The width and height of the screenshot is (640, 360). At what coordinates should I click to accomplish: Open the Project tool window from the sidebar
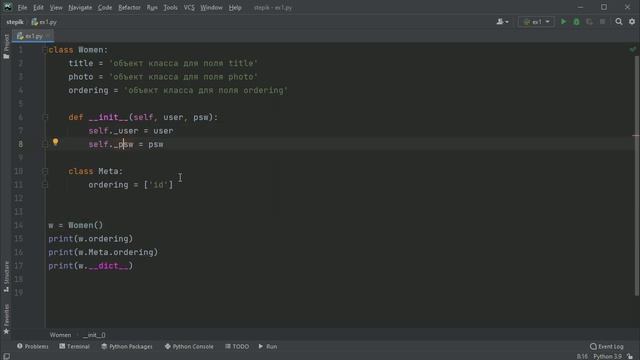(6, 47)
